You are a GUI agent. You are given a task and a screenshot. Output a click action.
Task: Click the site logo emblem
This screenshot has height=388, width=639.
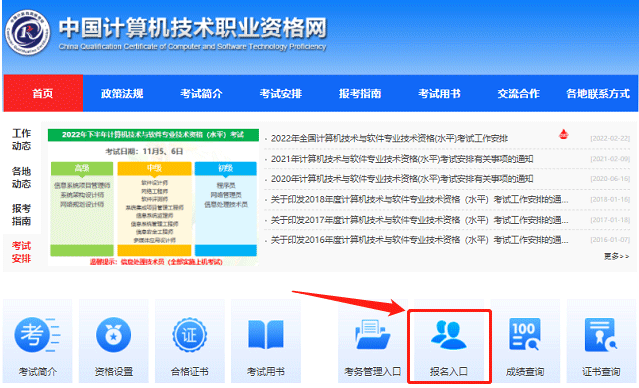point(27,33)
